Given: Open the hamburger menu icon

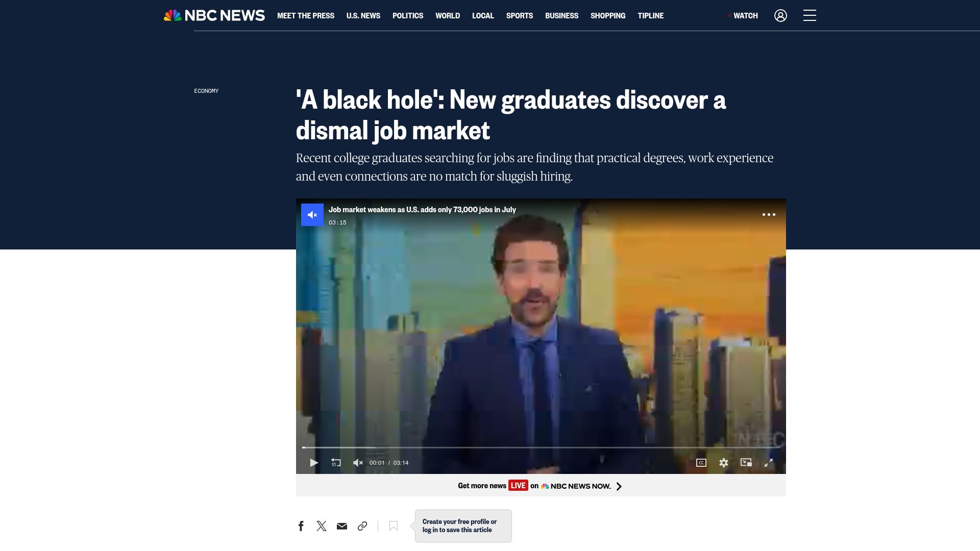Looking at the screenshot, I should click(x=810, y=15).
